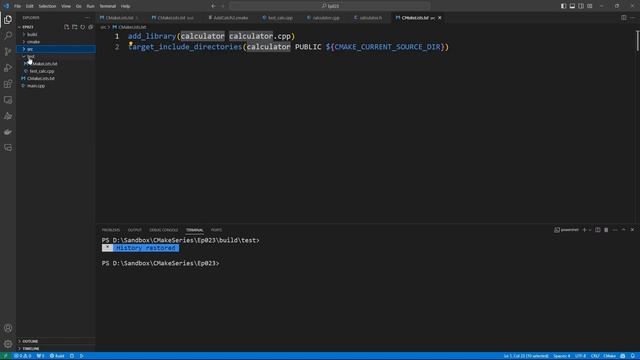Add a new terminal with plus icon
The height and width of the screenshot is (360, 640).
tap(584, 230)
